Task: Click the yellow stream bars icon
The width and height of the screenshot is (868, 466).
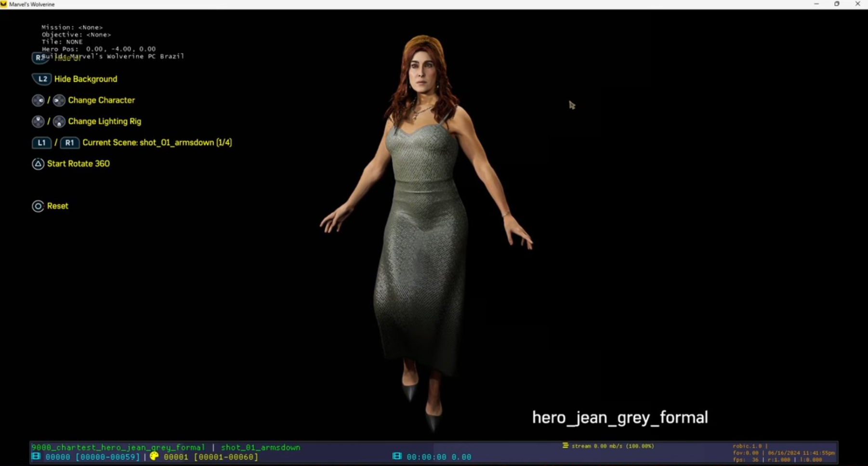Action: 566,446
